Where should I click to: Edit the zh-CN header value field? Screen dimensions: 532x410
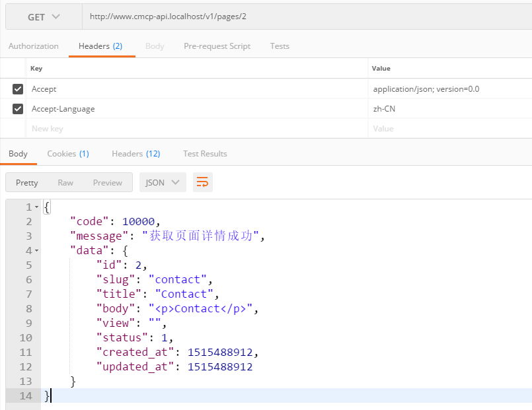pyautogui.click(x=449, y=109)
